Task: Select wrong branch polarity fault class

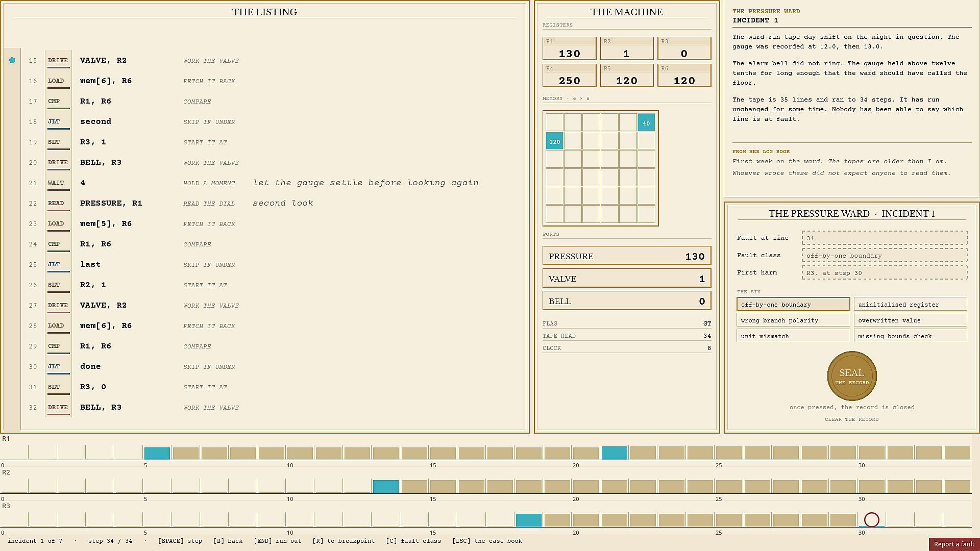Action: 793,320
